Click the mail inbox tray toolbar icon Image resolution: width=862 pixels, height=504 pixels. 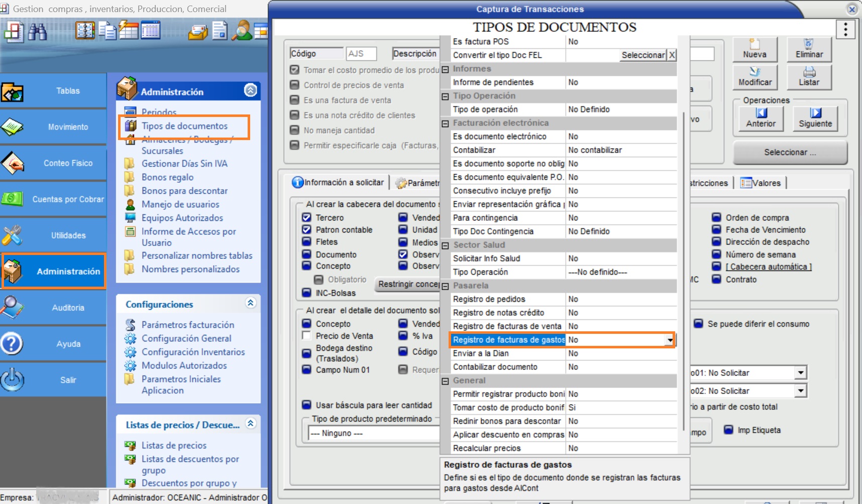[198, 33]
